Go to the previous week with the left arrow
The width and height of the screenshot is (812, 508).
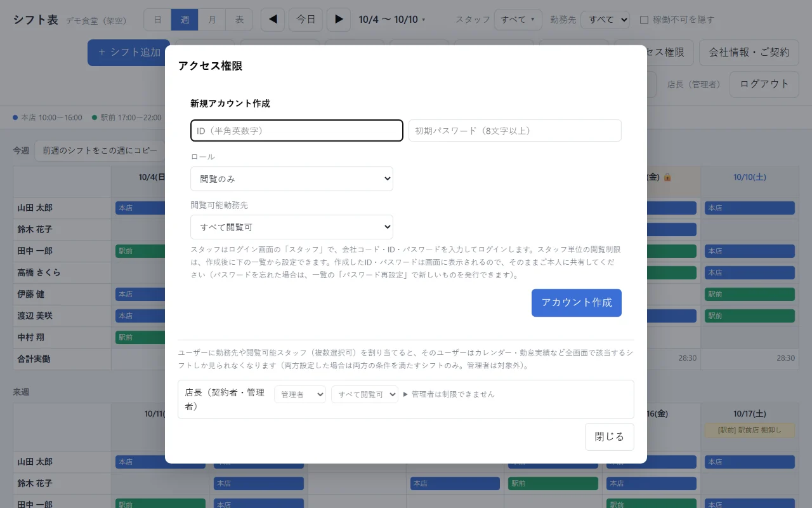[273, 20]
